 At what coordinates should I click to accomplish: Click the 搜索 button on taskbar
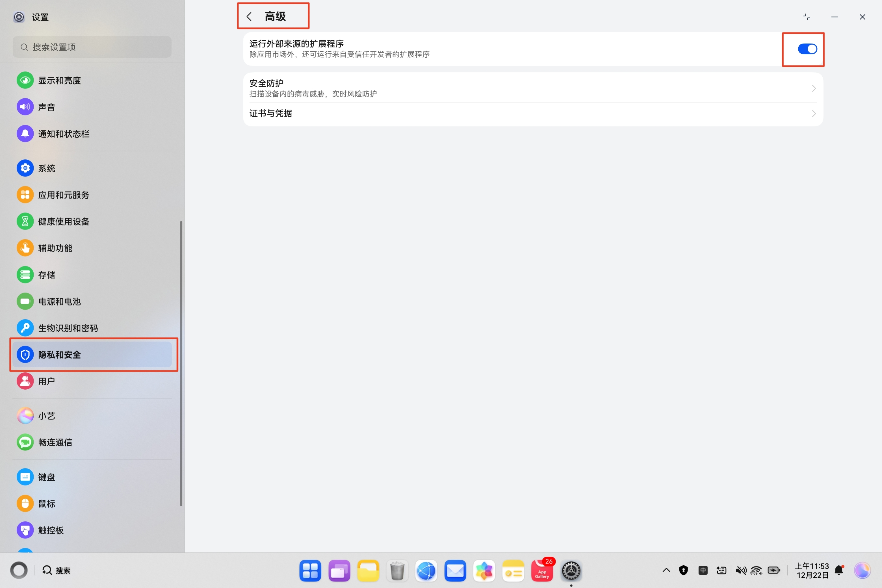tap(56, 570)
